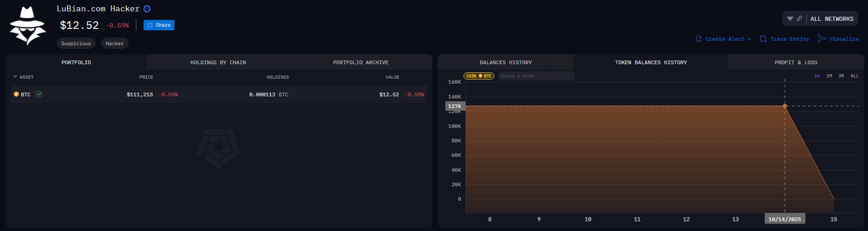Select the 1M time range
868x231 pixels.
coord(829,76)
